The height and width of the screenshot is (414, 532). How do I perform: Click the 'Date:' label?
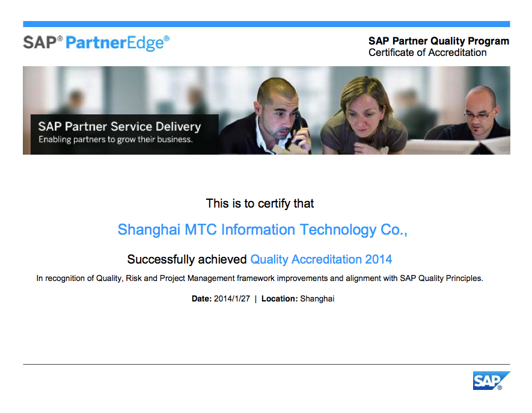[201, 299]
